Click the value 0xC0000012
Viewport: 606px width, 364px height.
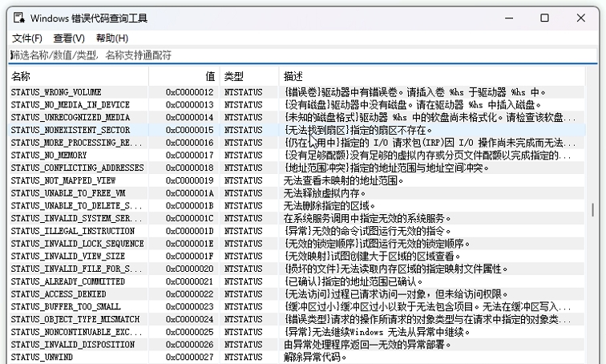[189, 92]
